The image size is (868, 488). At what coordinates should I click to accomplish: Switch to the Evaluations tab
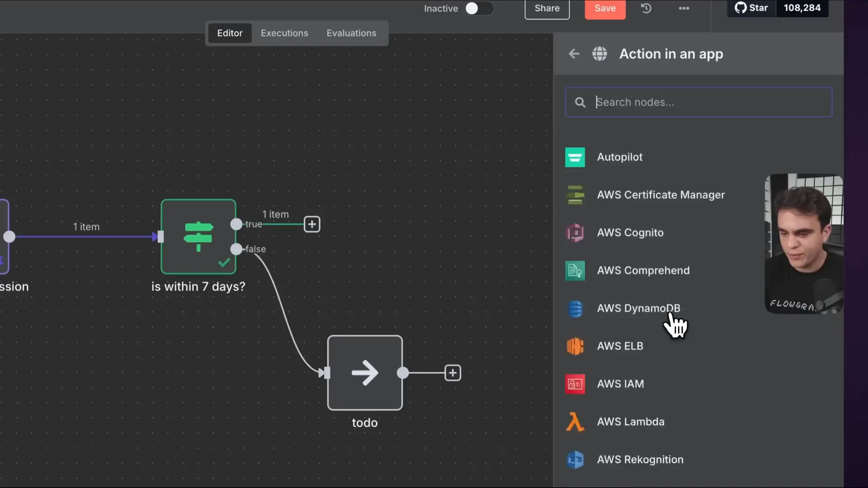tap(351, 33)
